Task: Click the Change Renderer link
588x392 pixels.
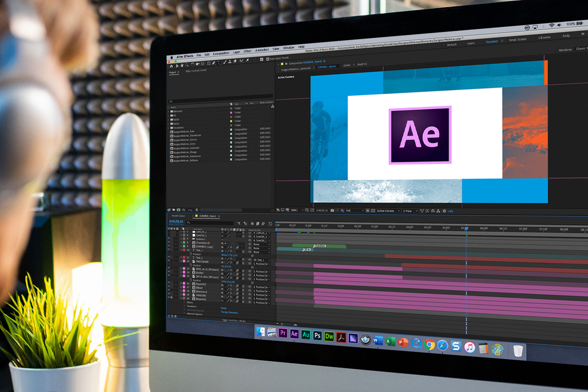Action: (230, 312)
